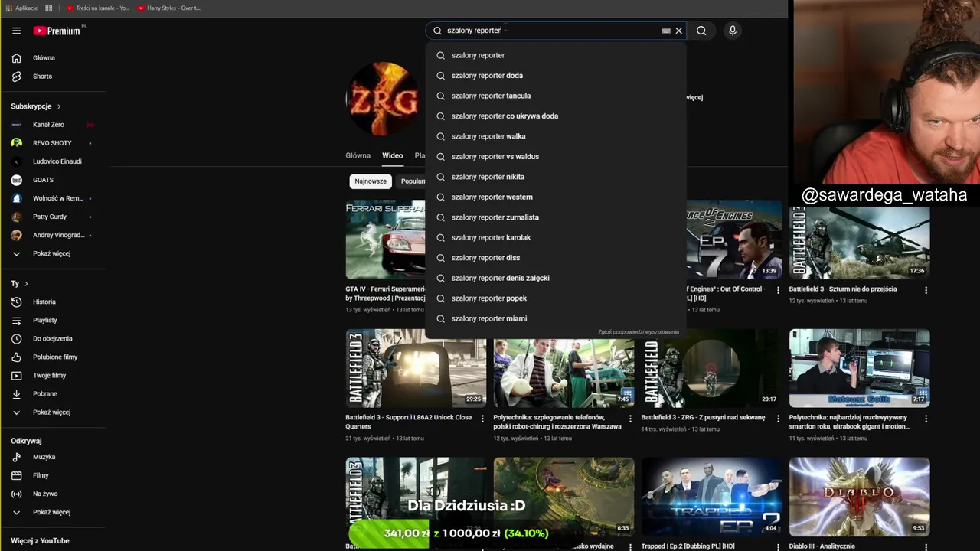The height and width of the screenshot is (551, 980).
Task: Select suggestion szalony reporter tancula
Action: point(556,96)
